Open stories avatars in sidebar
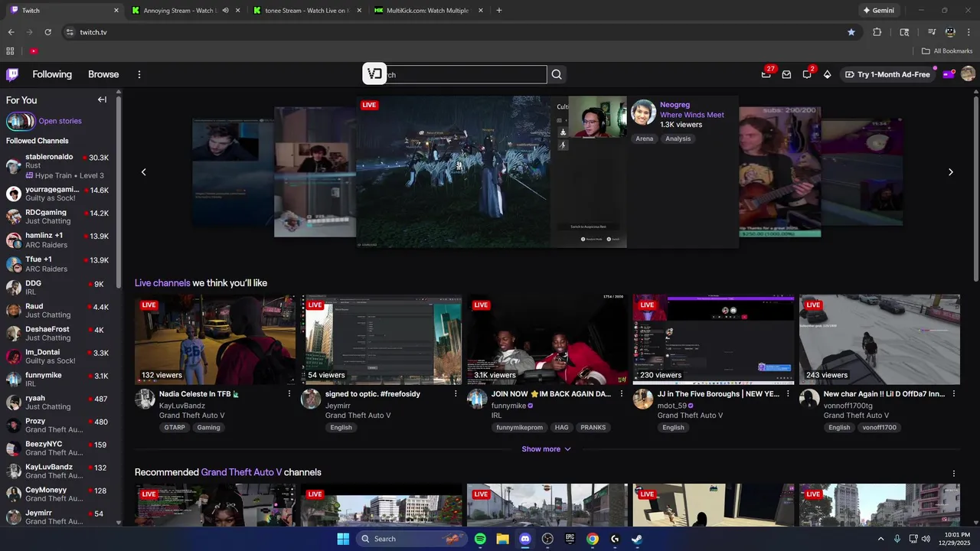The width and height of the screenshot is (980, 551). tap(21, 121)
